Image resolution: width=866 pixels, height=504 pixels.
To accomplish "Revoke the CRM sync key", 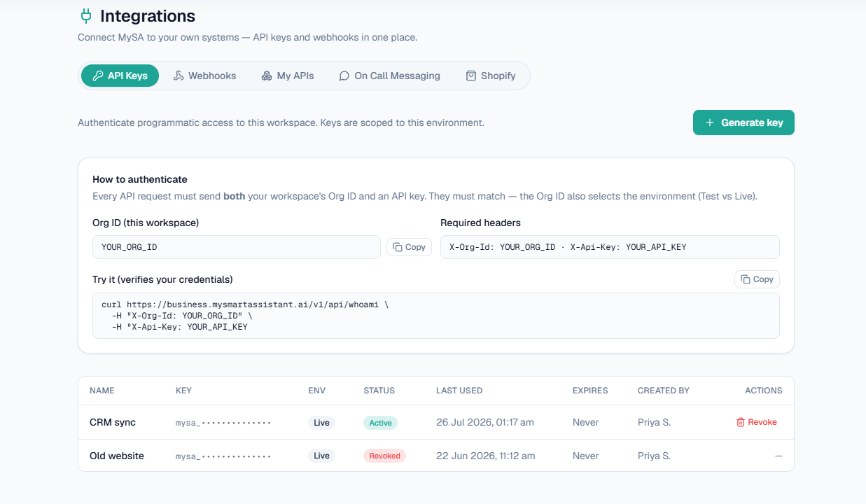I will coord(757,422).
